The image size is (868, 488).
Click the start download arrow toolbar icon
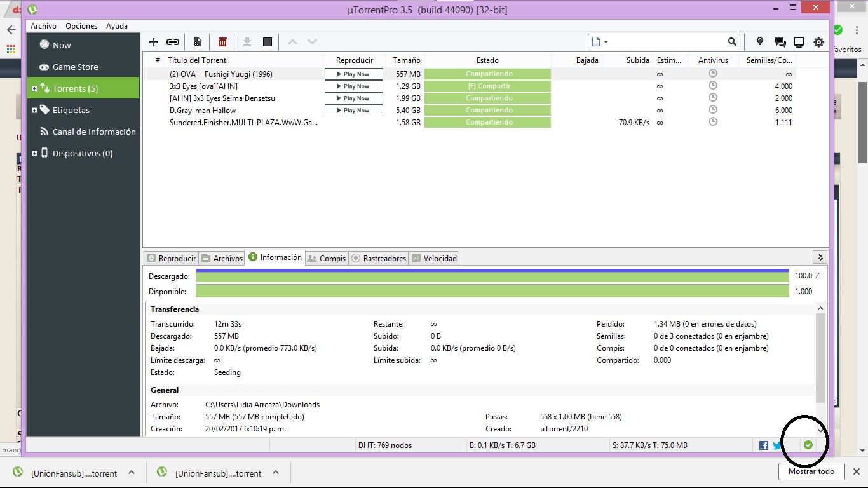[247, 42]
